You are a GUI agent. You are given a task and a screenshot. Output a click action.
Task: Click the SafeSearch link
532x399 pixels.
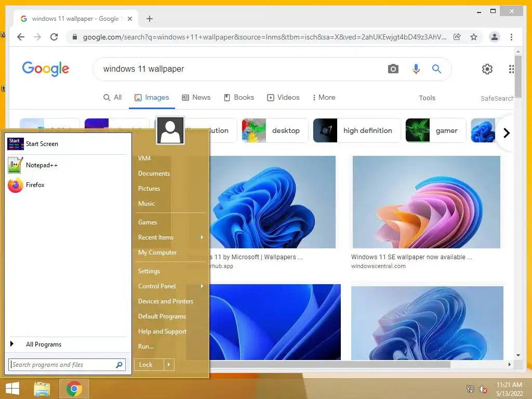click(497, 98)
